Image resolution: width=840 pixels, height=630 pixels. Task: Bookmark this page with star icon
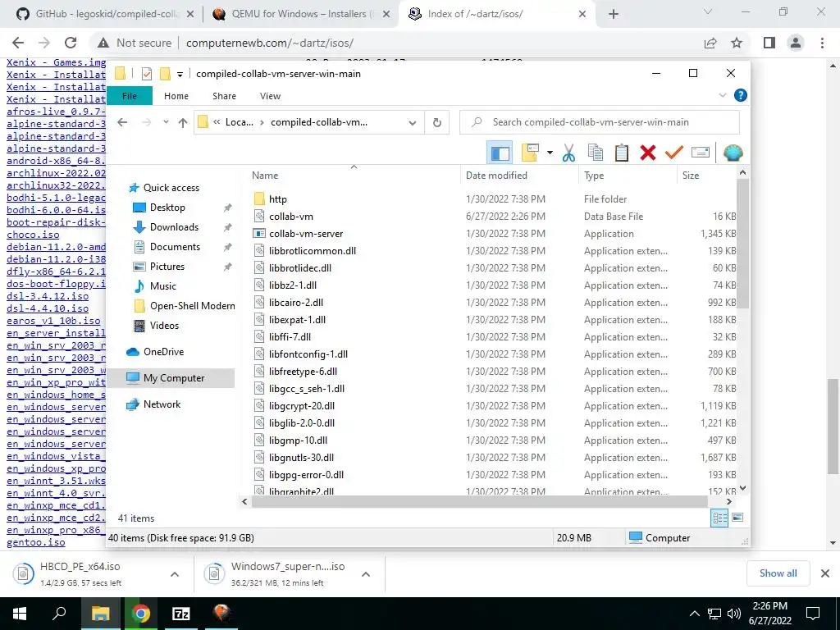coord(737,43)
